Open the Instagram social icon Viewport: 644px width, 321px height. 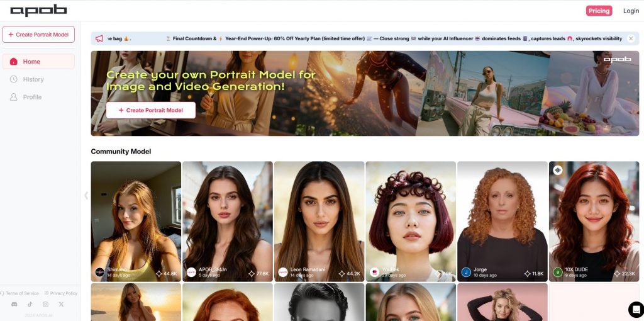point(45,305)
